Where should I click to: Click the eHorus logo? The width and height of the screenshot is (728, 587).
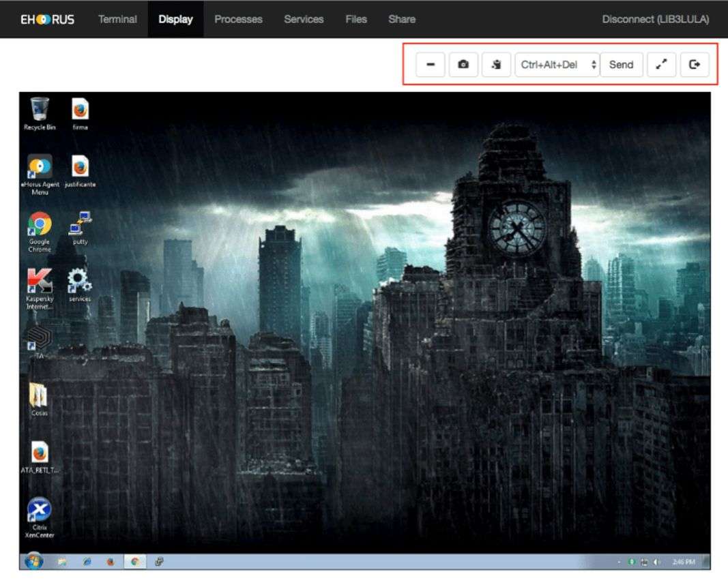pos(47,19)
